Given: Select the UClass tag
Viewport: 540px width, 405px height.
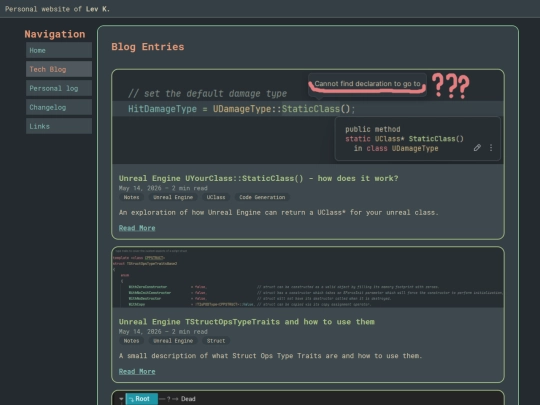Looking at the screenshot, I should [216, 197].
